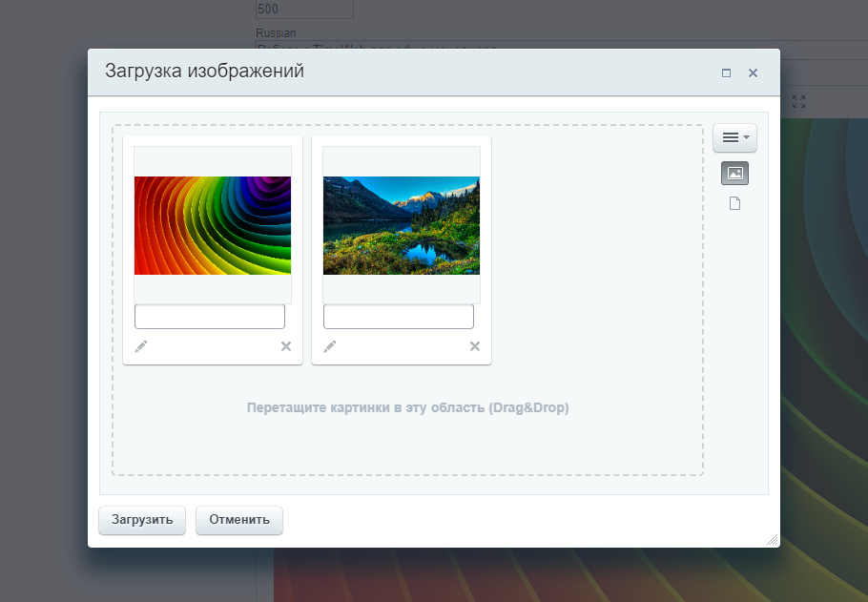Open the hamburger view-options dropdown
The height and width of the screenshot is (602, 868).
tap(734, 137)
